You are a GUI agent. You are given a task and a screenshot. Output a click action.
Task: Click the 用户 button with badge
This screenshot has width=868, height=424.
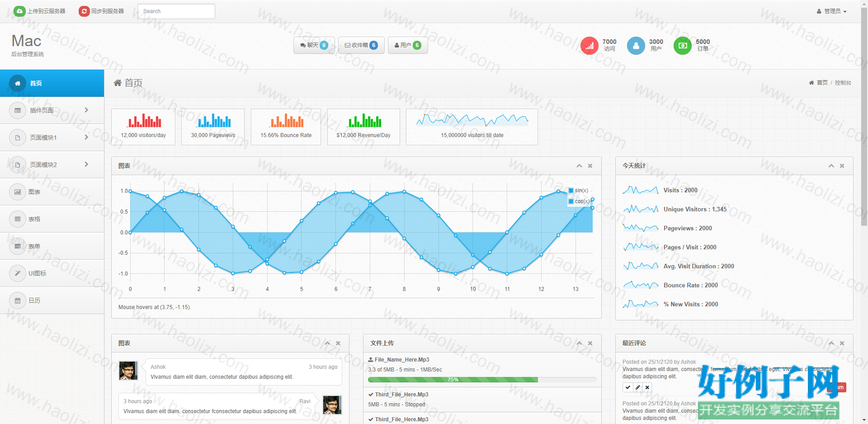pyautogui.click(x=408, y=45)
